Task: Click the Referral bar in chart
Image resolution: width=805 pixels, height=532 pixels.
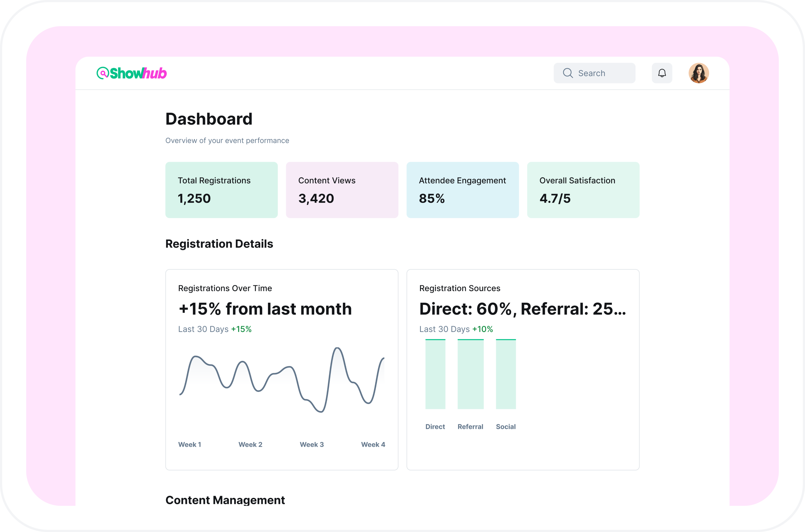Action: (x=470, y=374)
